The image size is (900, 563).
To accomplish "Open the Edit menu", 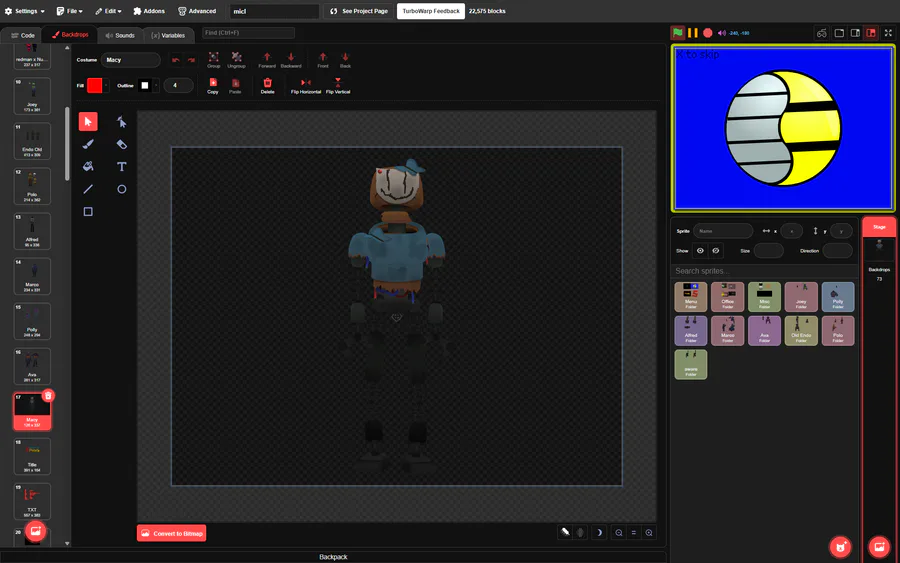I will click(x=108, y=11).
